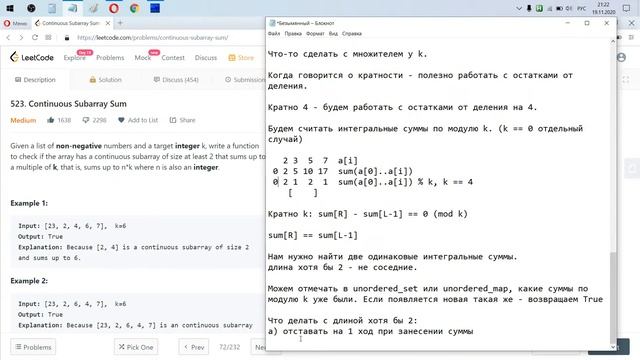Viewport: 640px width, 360px height.
Task: Open a new browser tab
Action: [120, 23]
